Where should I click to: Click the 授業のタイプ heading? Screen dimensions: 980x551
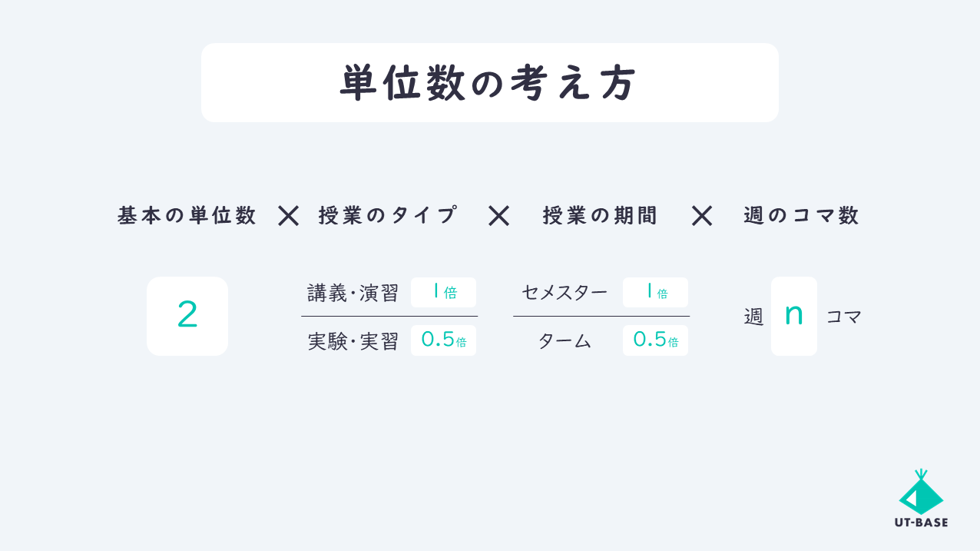click(389, 216)
